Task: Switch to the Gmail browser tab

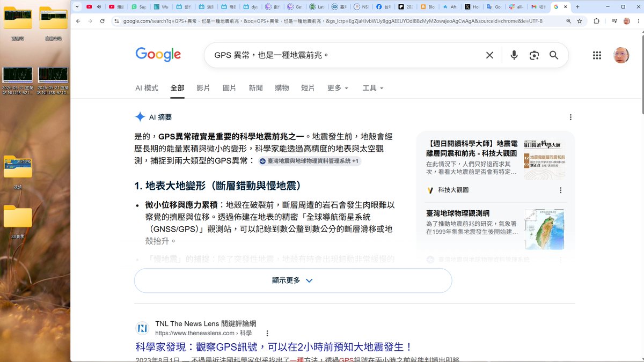Action: click(x=539, y=7)
